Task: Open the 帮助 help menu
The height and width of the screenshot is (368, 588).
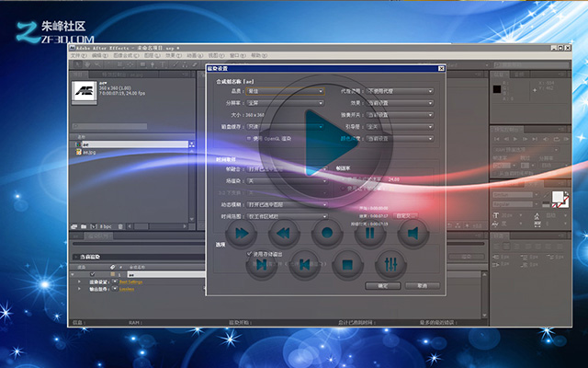Action: point(259,55)
